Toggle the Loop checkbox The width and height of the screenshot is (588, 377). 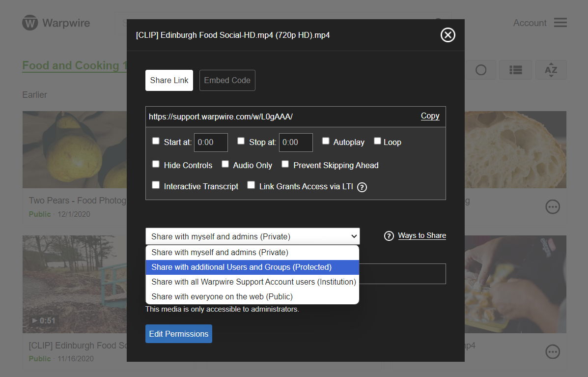tap(377, 141)
